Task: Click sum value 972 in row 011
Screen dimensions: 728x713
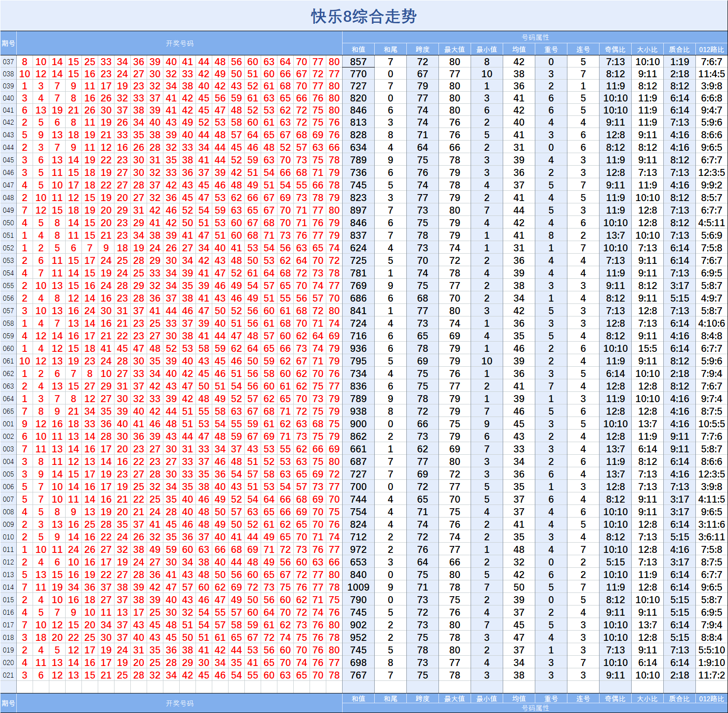Action: [x=358, y=550]
